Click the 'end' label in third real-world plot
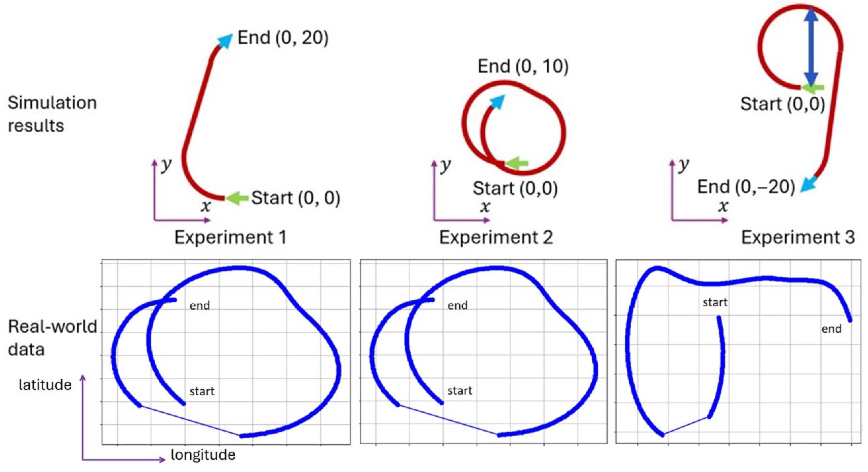Screen dimensions: 868x472 (x=832, y=329)
